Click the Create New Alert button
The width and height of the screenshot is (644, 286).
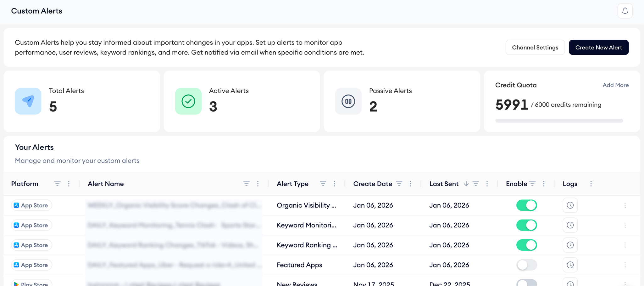598,47
